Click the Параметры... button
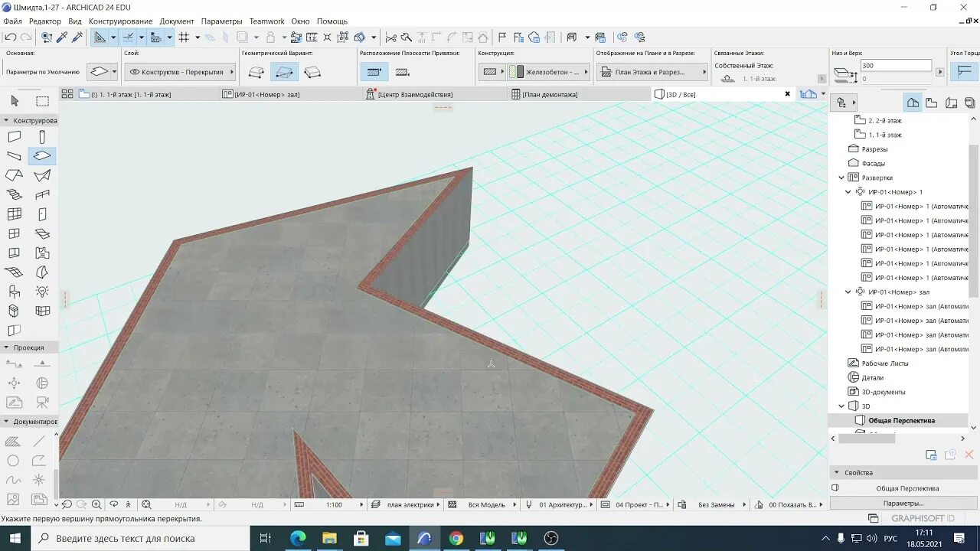 tap(903, 503)
